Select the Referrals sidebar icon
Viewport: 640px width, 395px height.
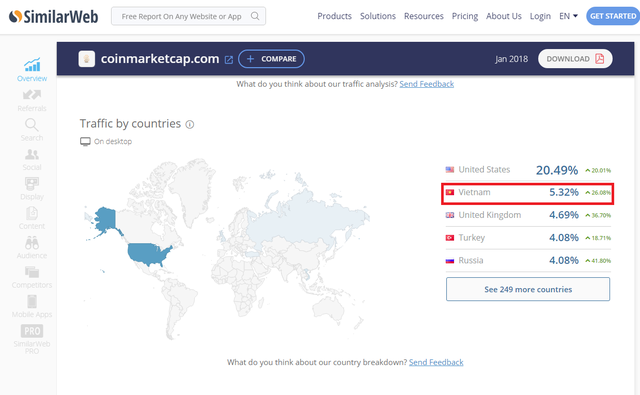click(x=32, y=95)
